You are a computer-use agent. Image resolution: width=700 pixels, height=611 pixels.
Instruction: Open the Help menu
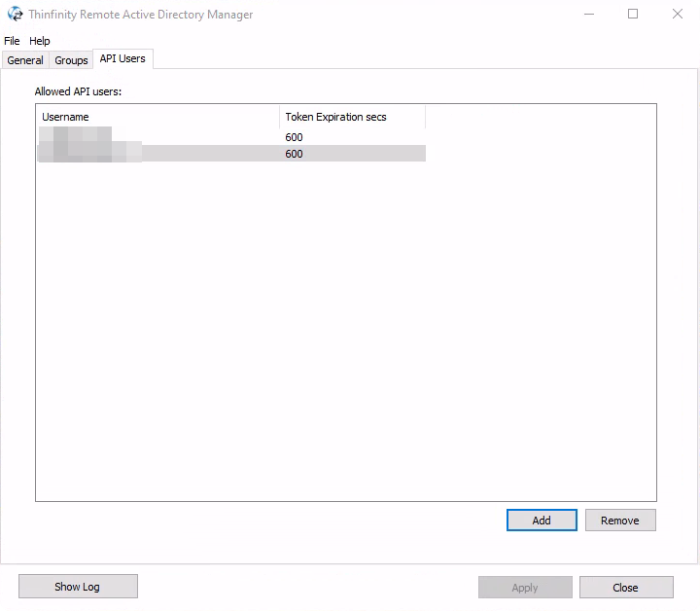40,41
